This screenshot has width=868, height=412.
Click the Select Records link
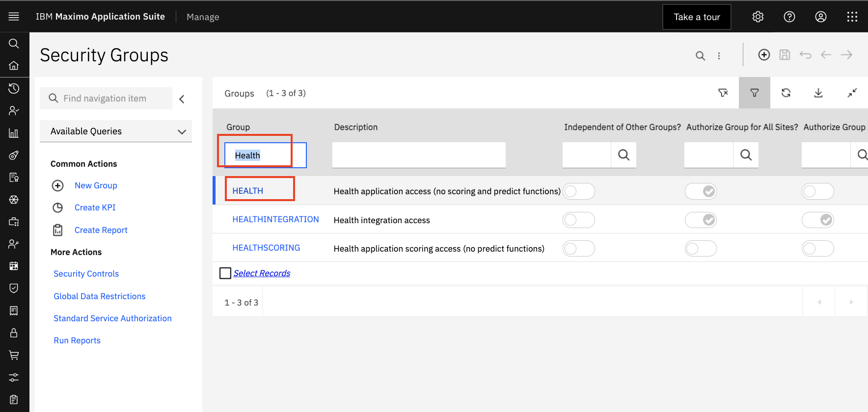[x=262, y=273]
